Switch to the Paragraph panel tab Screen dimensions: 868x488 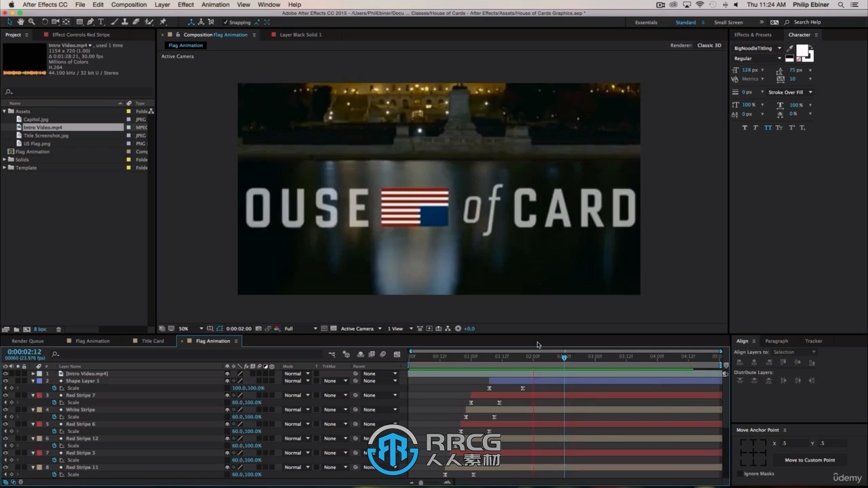pos(776,341)
